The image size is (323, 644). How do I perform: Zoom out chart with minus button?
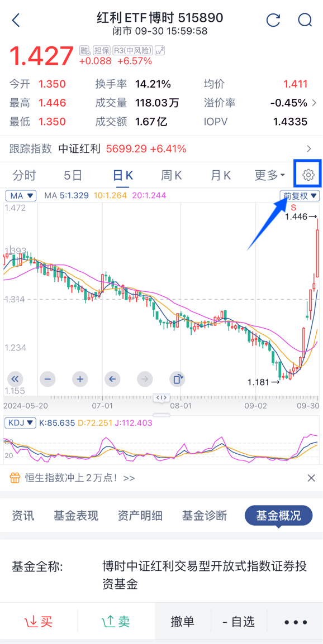tap(47, 379)
